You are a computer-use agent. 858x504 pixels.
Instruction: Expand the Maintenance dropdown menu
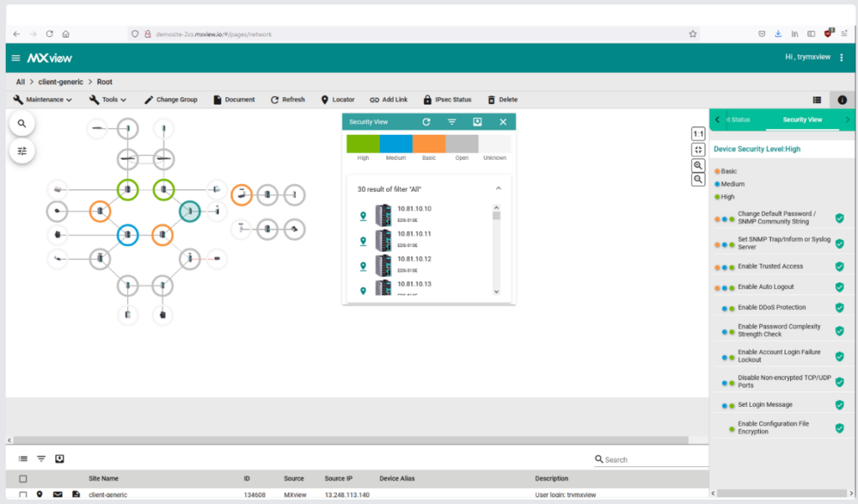[x=43, y=100]
